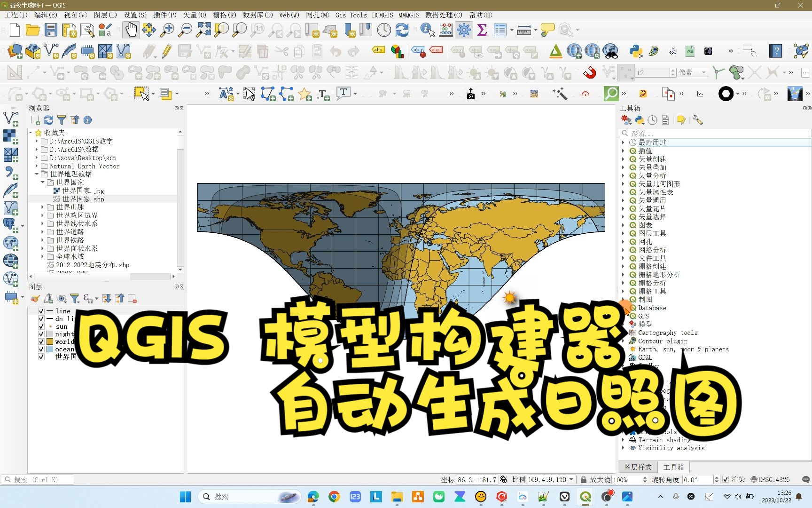Open the Identify Features tool
The image size is (812, 508).
point(426,30)
